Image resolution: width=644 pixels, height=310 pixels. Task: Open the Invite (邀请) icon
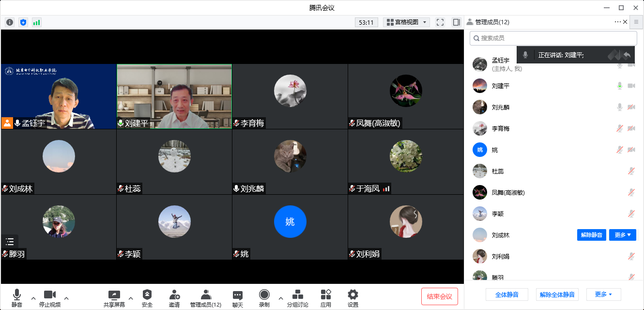[174, 298]
